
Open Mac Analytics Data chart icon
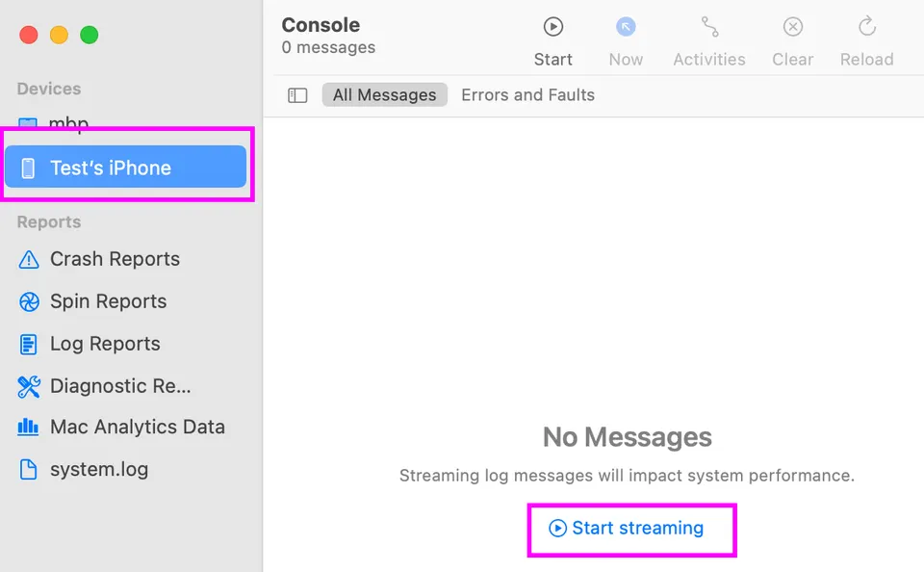28,427
